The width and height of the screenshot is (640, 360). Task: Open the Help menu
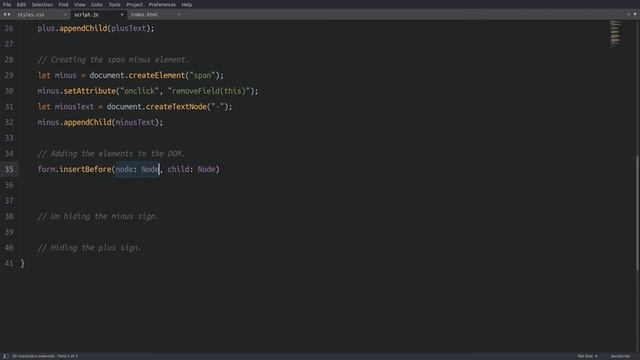[x=187, y=4]
